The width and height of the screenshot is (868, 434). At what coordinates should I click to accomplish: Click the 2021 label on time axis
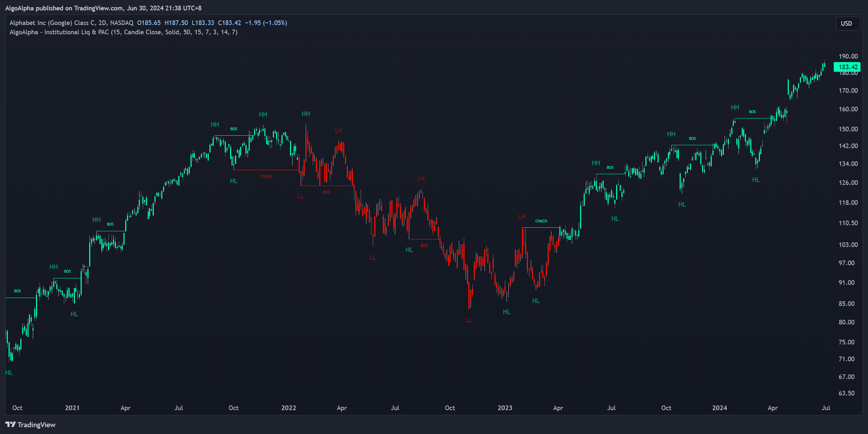coord(72,408)
